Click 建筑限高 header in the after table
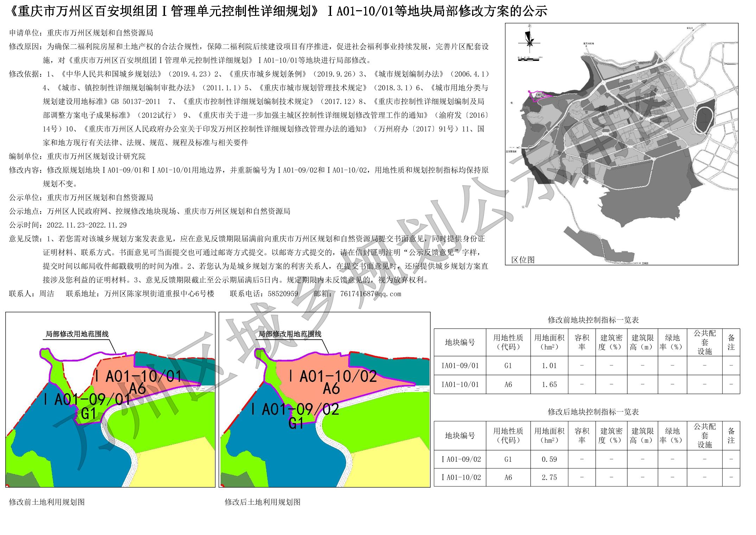756x535 pixels. (642, 435)
